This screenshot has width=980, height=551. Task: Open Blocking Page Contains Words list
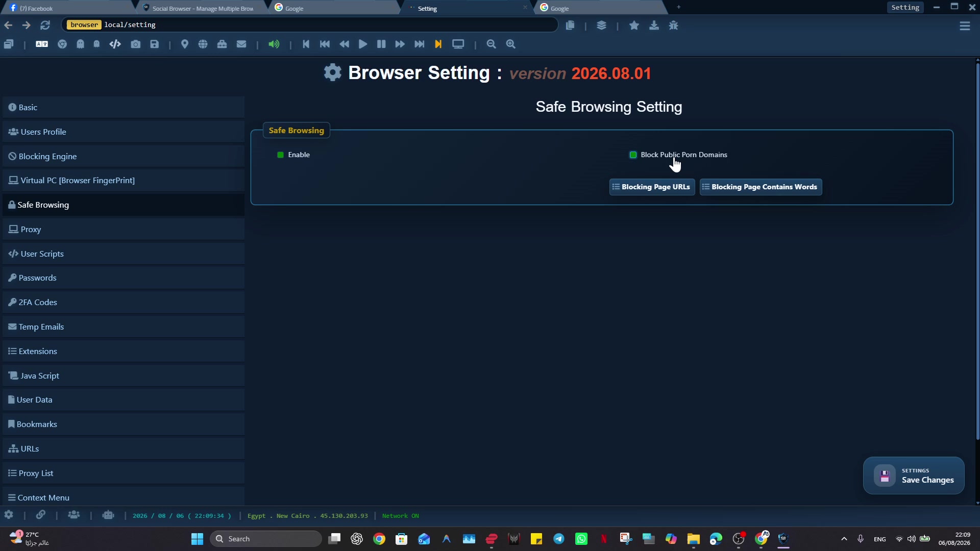(x=761, y=187)
